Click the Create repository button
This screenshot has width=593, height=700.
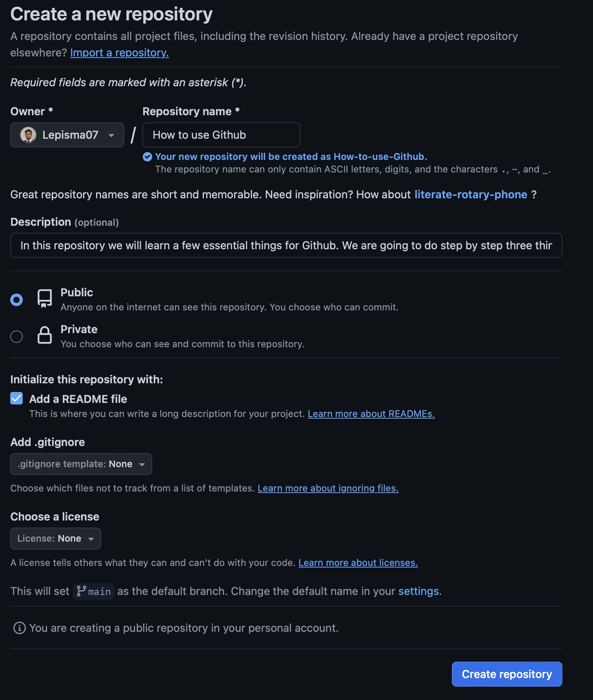pyautogui.click(x=507, y=674)
